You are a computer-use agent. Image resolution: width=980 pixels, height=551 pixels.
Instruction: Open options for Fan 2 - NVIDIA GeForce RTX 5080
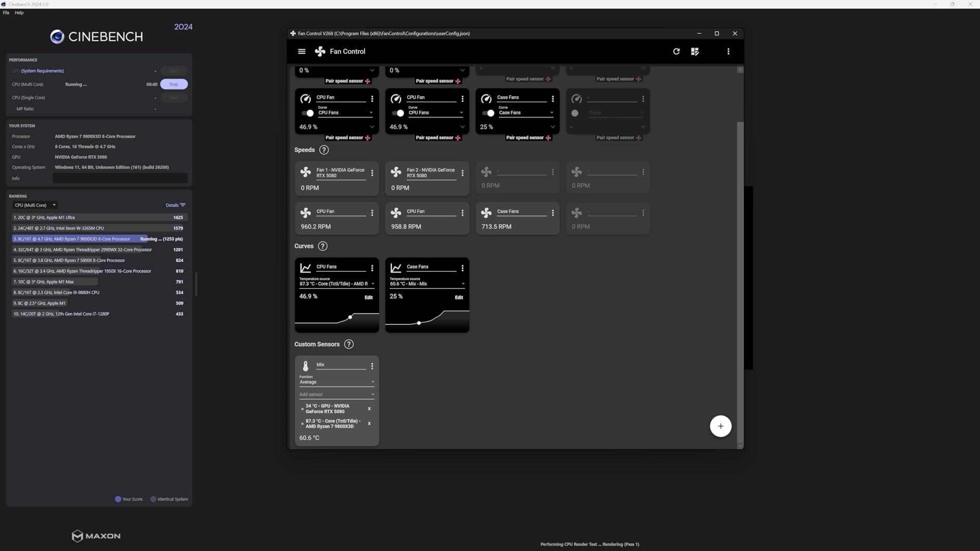click(x=463, y=173)
